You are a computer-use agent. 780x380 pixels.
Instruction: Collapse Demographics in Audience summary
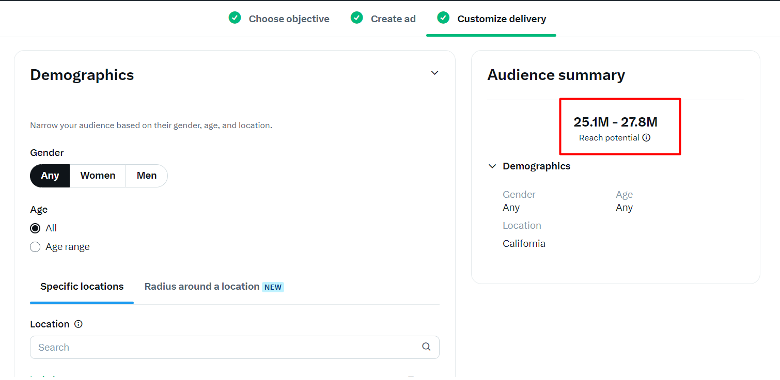[x=492, y=166]
